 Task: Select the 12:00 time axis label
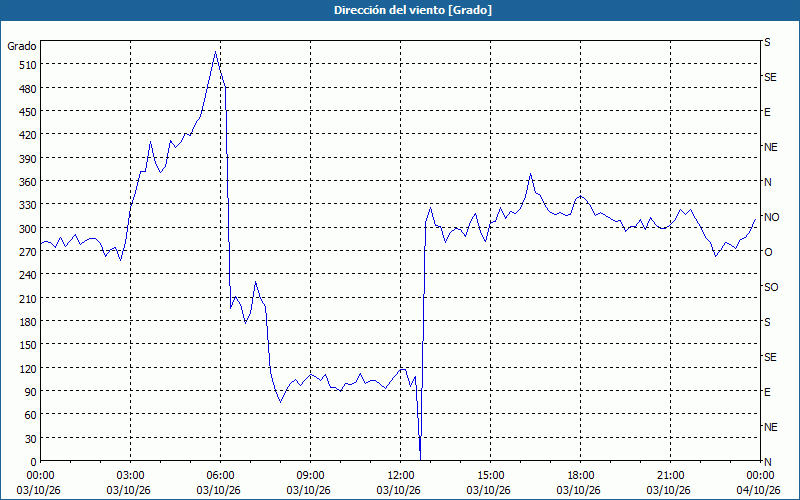pos(401,476)
